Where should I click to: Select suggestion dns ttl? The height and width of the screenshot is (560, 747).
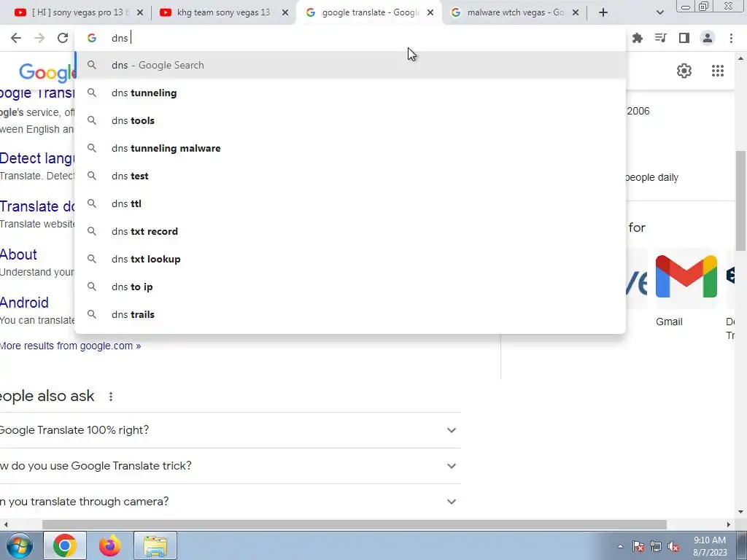coord(350,204)
